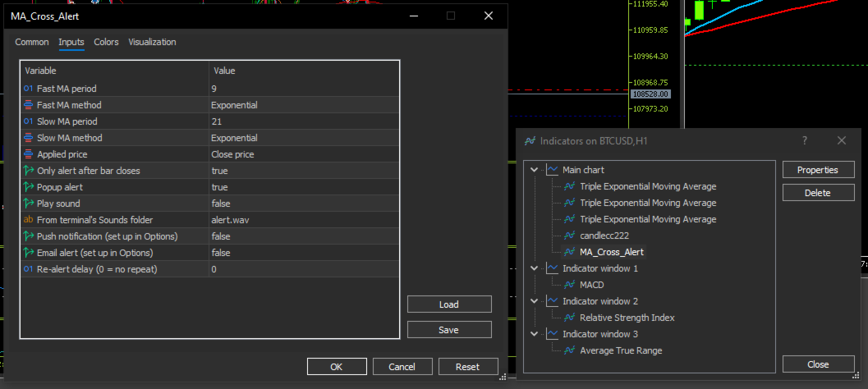The height and width of the screenshot is (389, 868).
Task: Collapse the Indicator window 3 node
Action: click(535, 334)
